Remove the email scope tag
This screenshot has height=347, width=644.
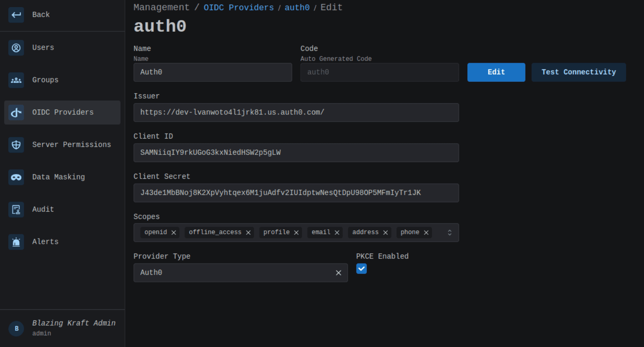[337, 233]
